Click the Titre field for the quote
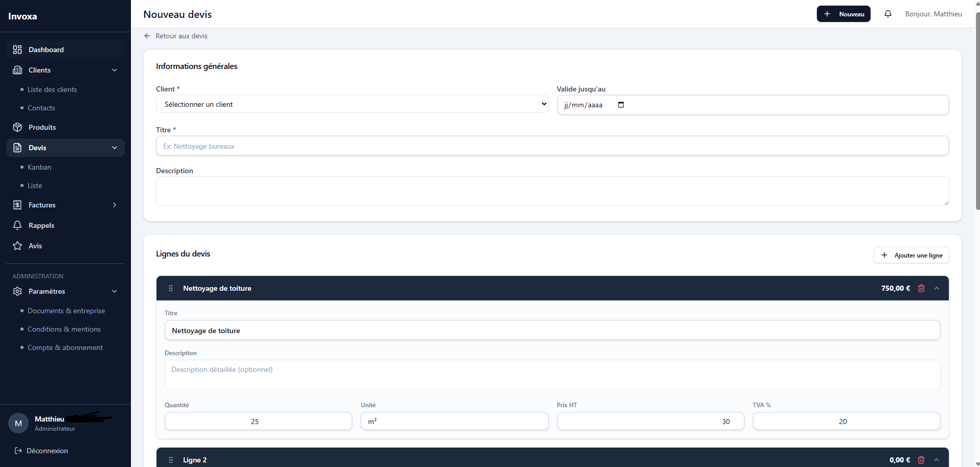The height and width of the screenshot is (467, 980). coord(552,146)
